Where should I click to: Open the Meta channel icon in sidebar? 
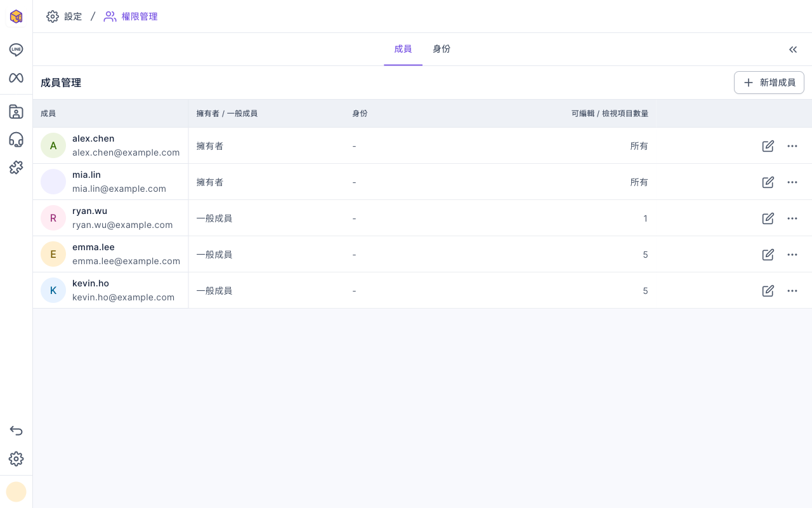pos(16,77)
